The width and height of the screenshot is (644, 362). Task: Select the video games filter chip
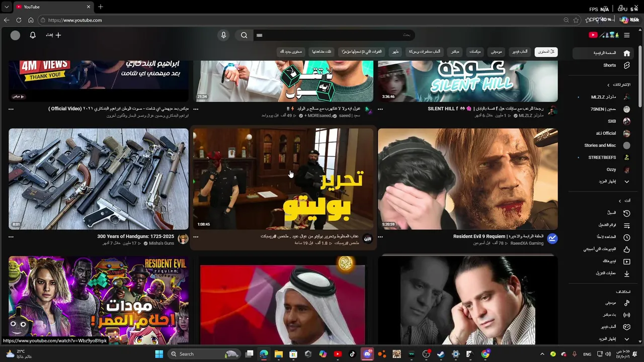(x=520, y=52)
